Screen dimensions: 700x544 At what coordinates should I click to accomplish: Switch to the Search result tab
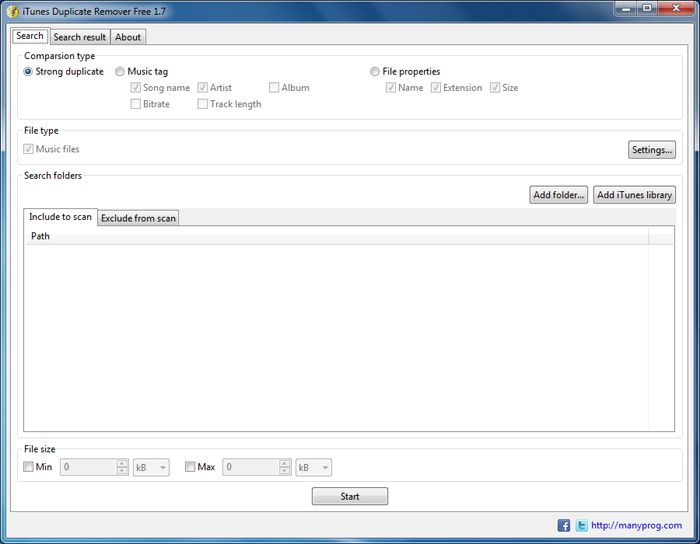pos(79,37)
